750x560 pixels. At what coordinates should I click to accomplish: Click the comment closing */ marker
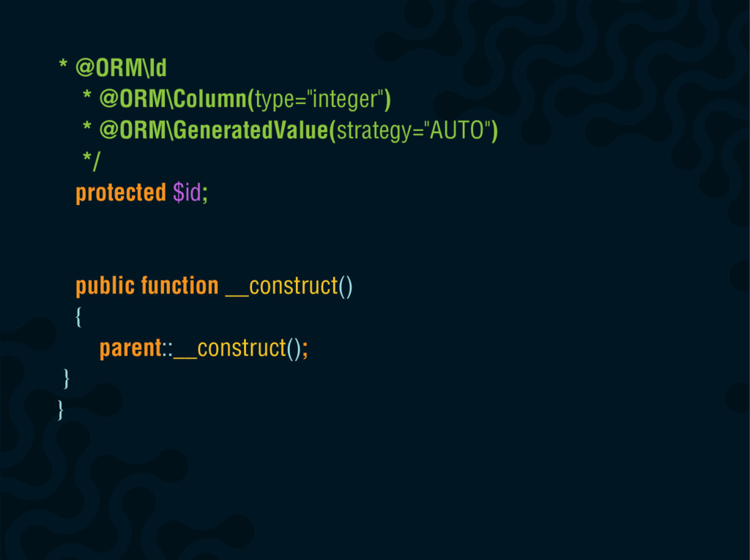pos(92,161)
